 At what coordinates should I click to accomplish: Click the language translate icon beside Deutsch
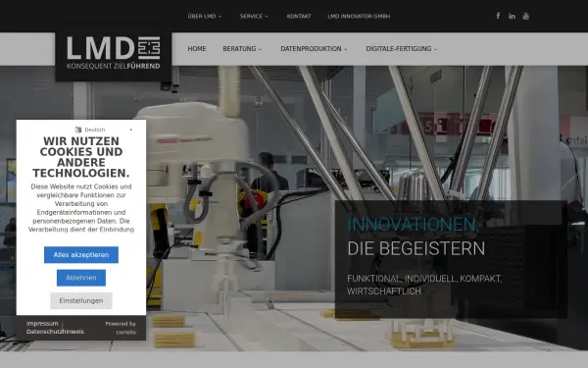point(78,130)
